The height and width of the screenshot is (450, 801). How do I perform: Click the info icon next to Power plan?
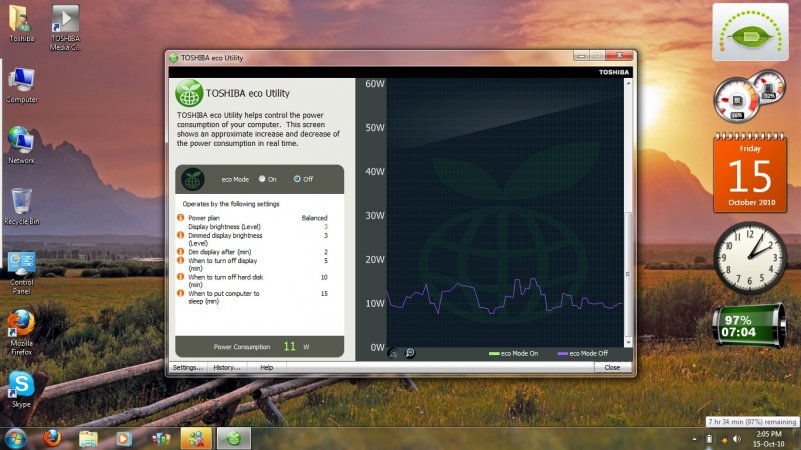click(180, 218)
